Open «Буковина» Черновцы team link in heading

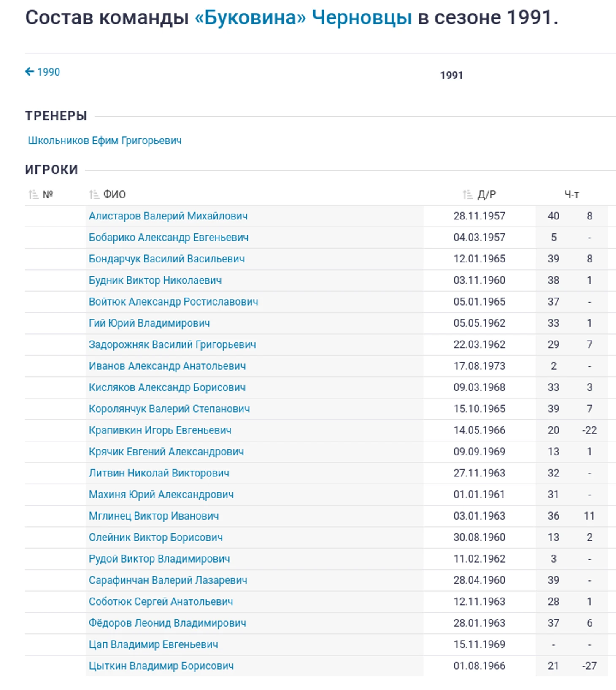coord(303,18)
